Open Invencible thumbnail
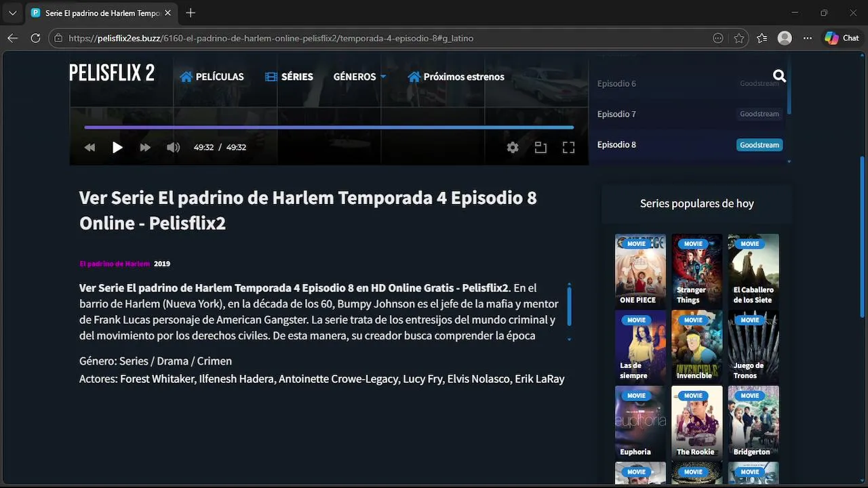This screenshot has height=488, width=868. tap(697, 346)
